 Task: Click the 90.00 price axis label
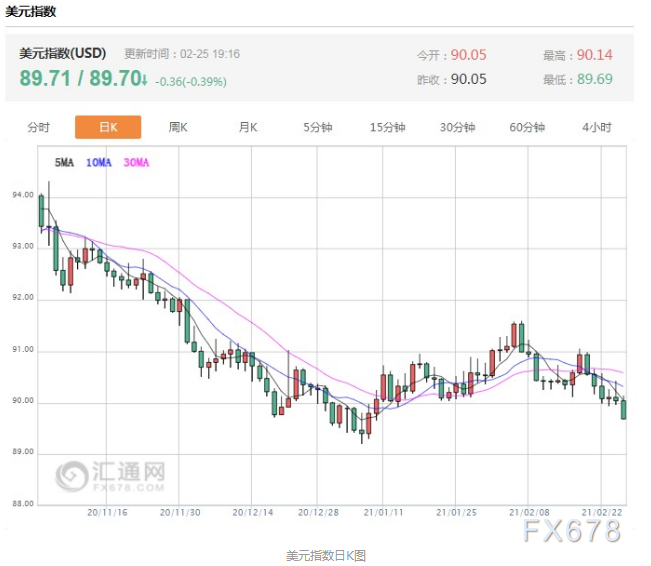tap(23, 400)
